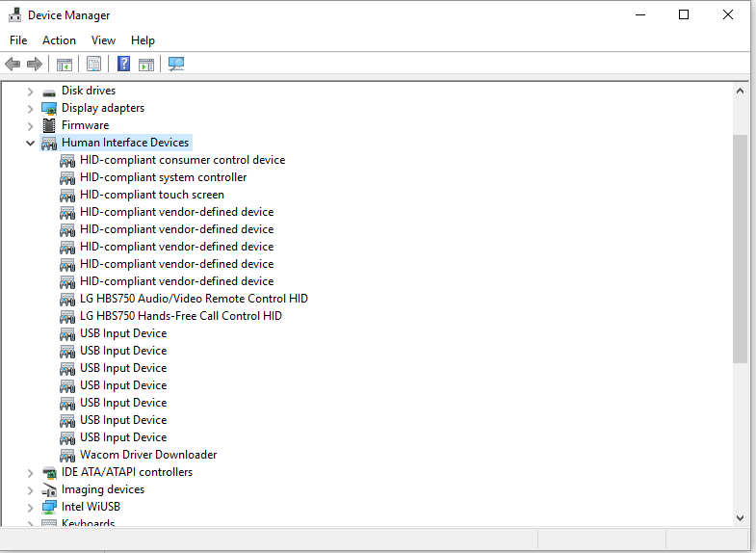Click the scrollbar down arrow

740,518
